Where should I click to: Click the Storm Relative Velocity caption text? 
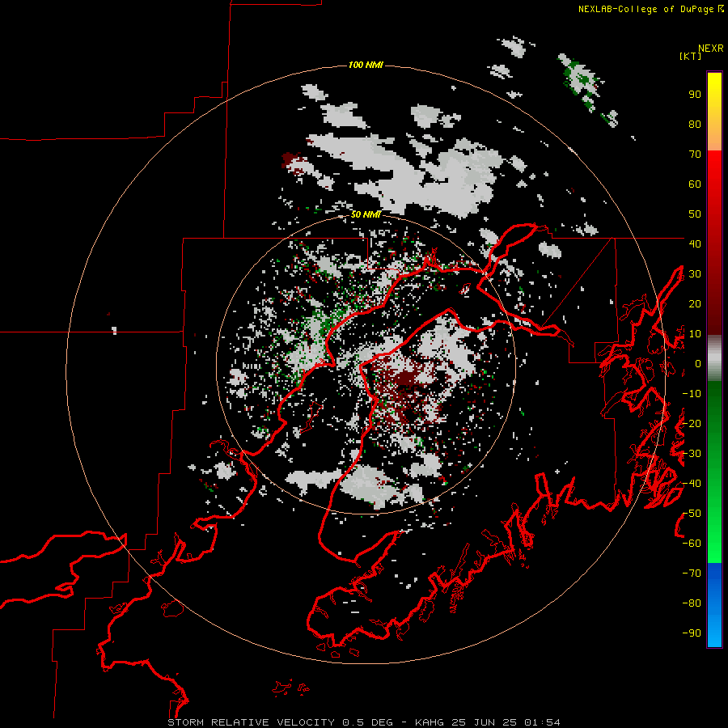tap(251, 722)
